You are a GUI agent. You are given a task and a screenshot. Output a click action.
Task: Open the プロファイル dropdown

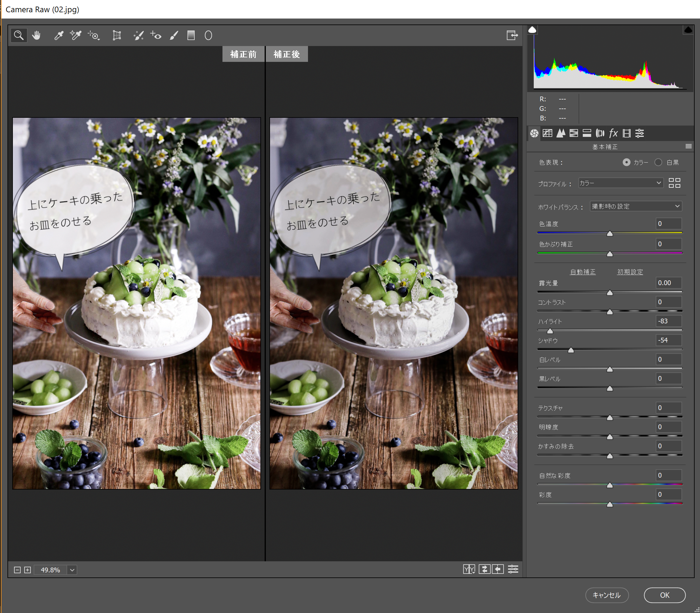[620, 183]
